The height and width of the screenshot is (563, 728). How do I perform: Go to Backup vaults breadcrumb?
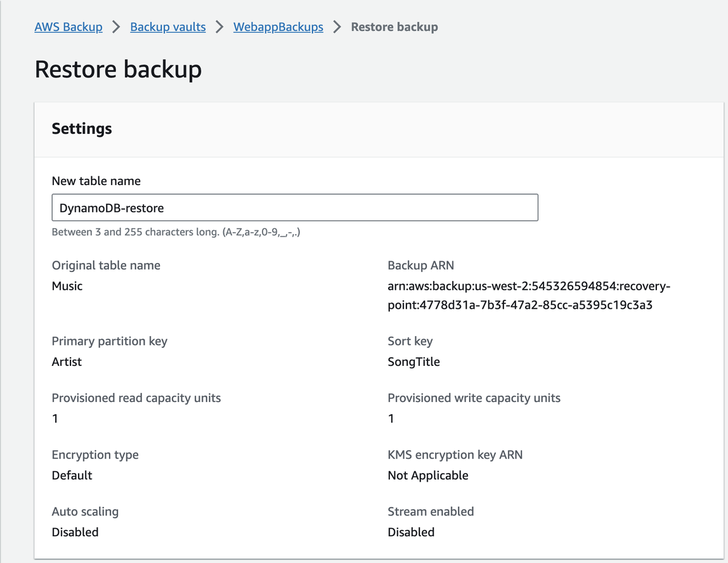tap(167, 27)
